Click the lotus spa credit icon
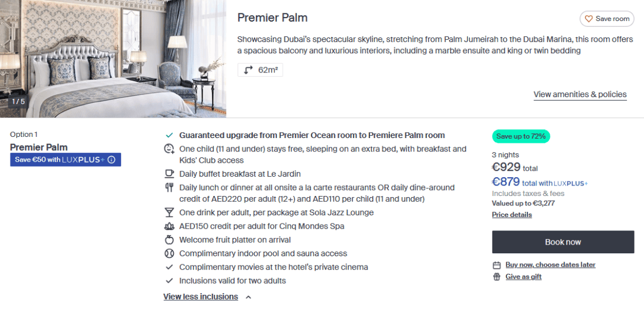644x313 pixels. coord(169,226)
